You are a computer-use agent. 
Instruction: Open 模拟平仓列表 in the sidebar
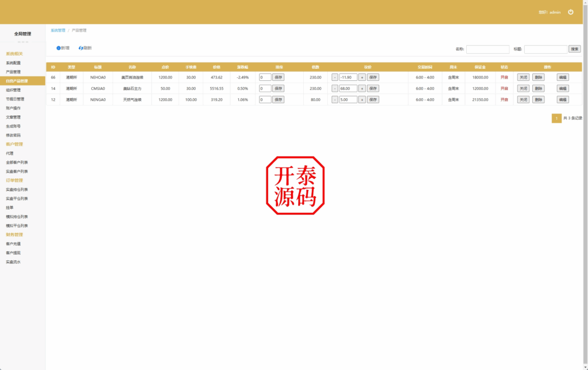pos(17,225)
